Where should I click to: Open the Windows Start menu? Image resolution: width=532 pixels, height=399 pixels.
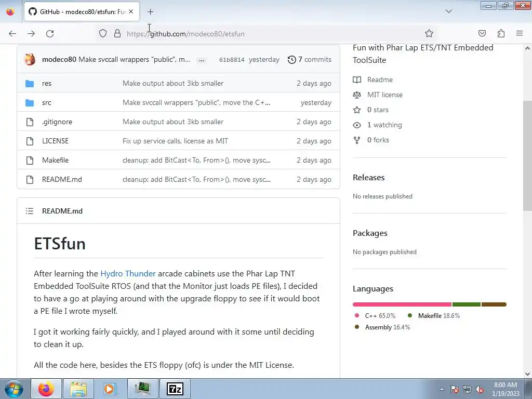tap(14, 389)
